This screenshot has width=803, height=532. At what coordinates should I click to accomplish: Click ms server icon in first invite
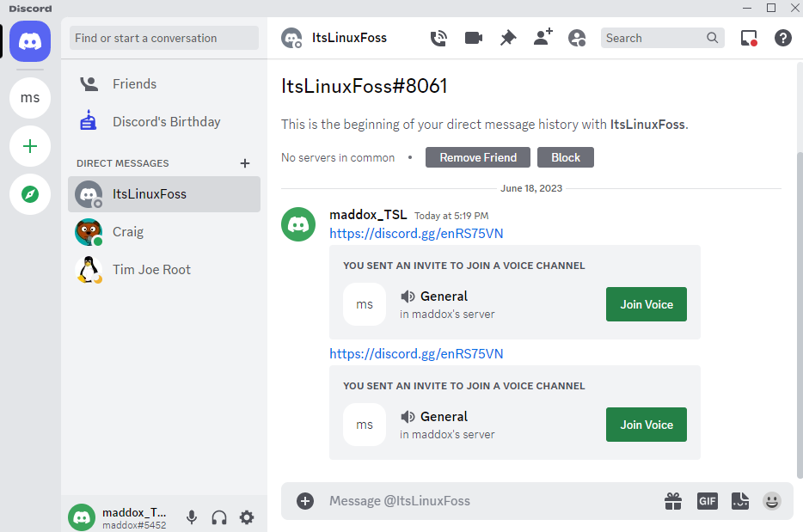(365, 304)
